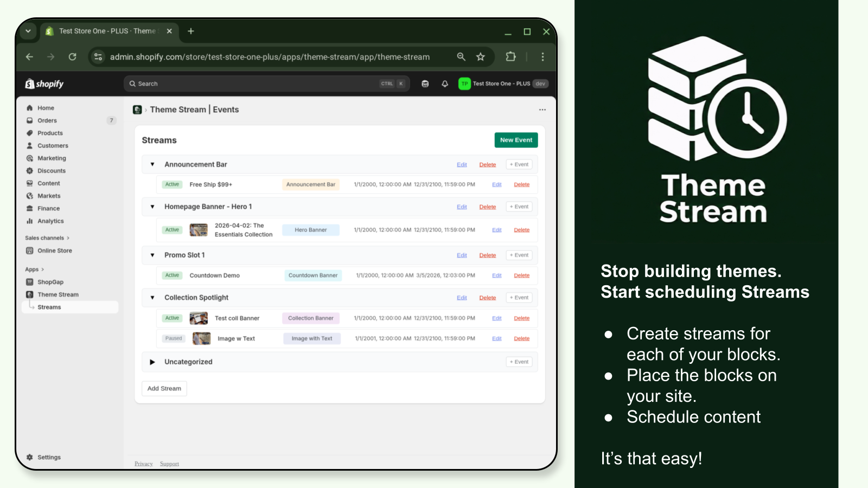Click the Shopify logo in the header

coord(44,84)
